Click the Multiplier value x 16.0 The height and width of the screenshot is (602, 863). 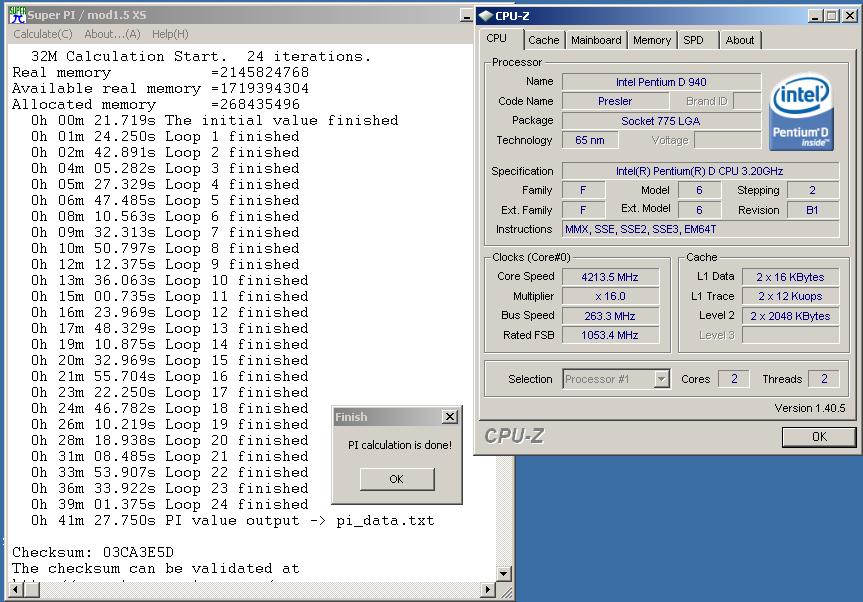pos(610,296)
